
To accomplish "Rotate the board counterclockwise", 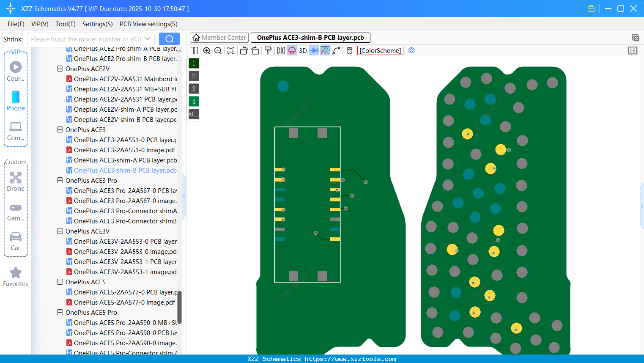I will 244,51.
